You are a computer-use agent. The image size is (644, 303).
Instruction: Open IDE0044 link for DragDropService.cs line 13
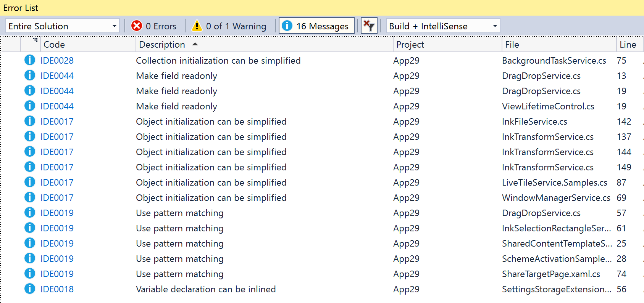click(57, 76)
